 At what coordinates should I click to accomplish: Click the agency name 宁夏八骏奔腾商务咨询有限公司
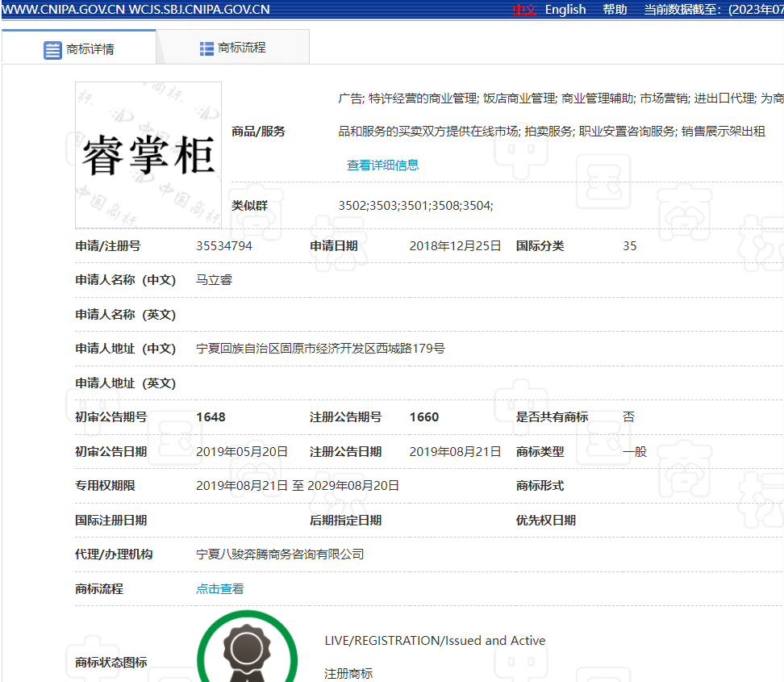click(x=280, y=554)
